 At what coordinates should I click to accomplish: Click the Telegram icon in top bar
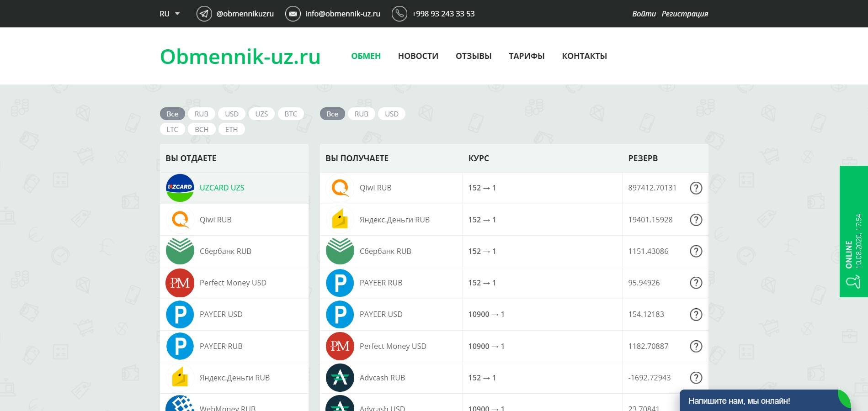(x=204, y=14)
